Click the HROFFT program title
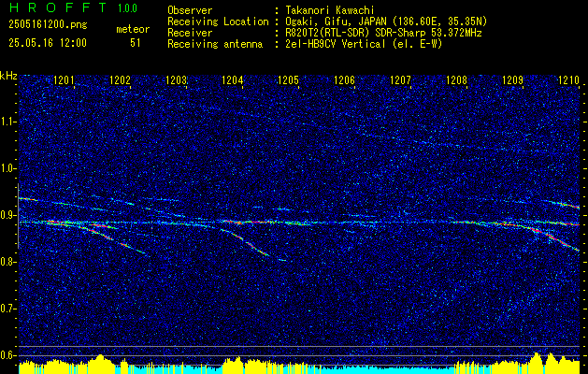Screen dimensions: 588x374 click(59, 7)
